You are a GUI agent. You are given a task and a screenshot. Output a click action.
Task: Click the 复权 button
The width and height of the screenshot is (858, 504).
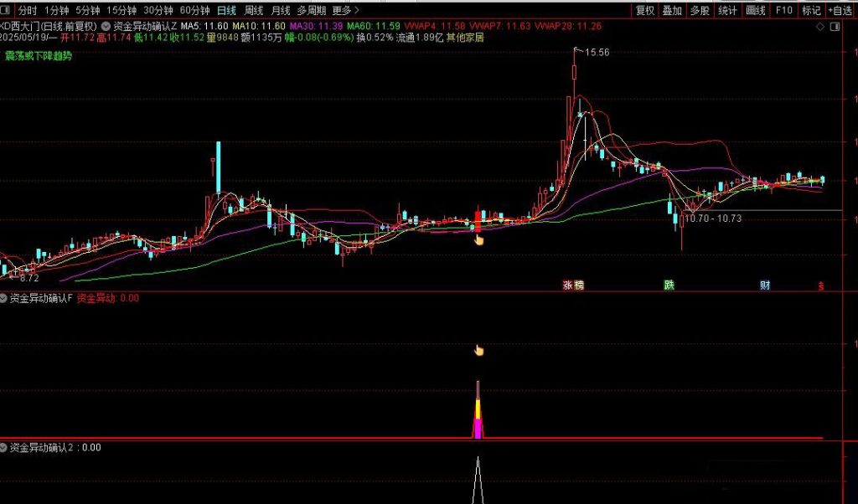point(644,11)
